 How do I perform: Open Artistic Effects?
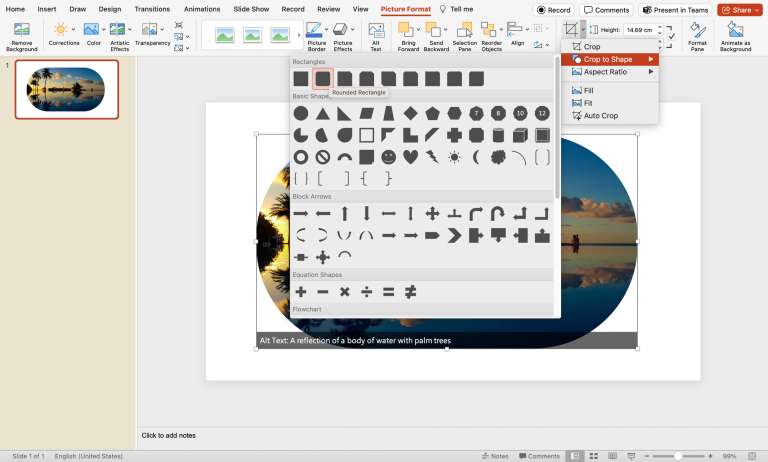click(x=117, y=30)
